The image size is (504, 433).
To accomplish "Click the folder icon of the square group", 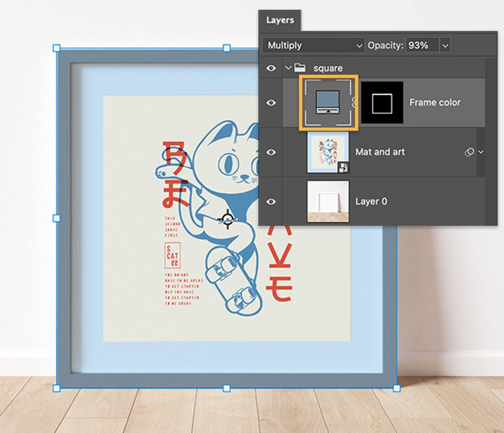I will click(x=300, y=68).
